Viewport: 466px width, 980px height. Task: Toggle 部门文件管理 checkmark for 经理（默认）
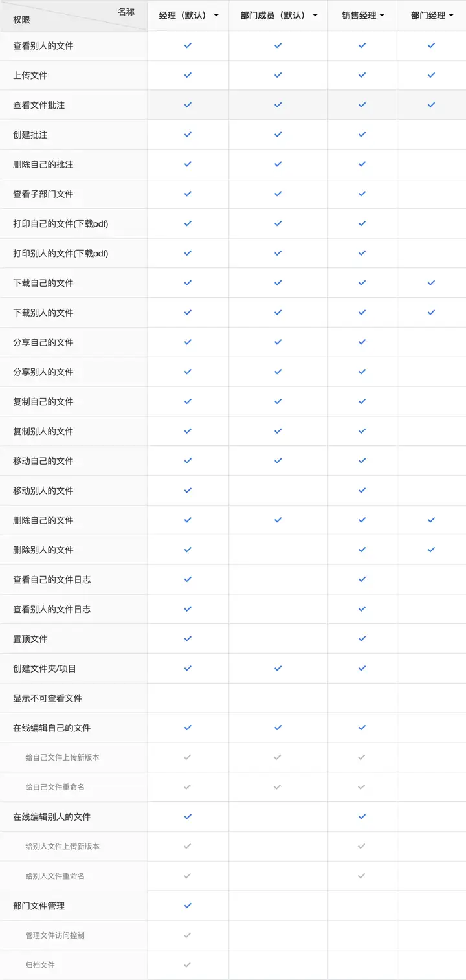click(188, 906)
